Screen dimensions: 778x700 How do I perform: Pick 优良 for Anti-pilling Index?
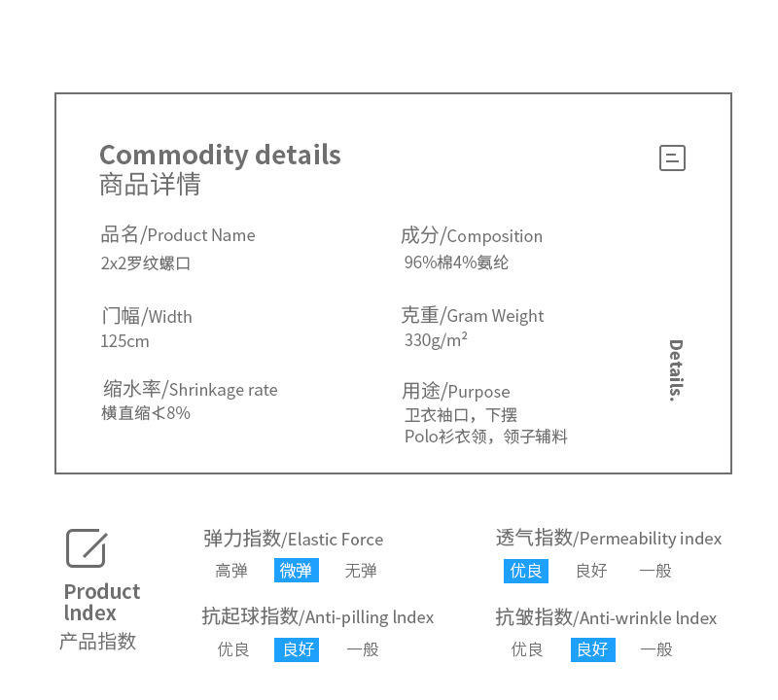point(233,649)
